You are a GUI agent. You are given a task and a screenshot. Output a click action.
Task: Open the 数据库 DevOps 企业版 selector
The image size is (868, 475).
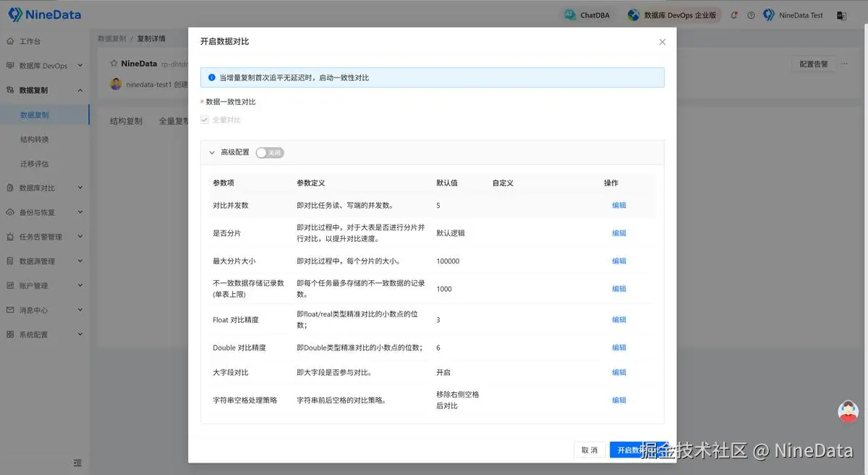[673, 15]
